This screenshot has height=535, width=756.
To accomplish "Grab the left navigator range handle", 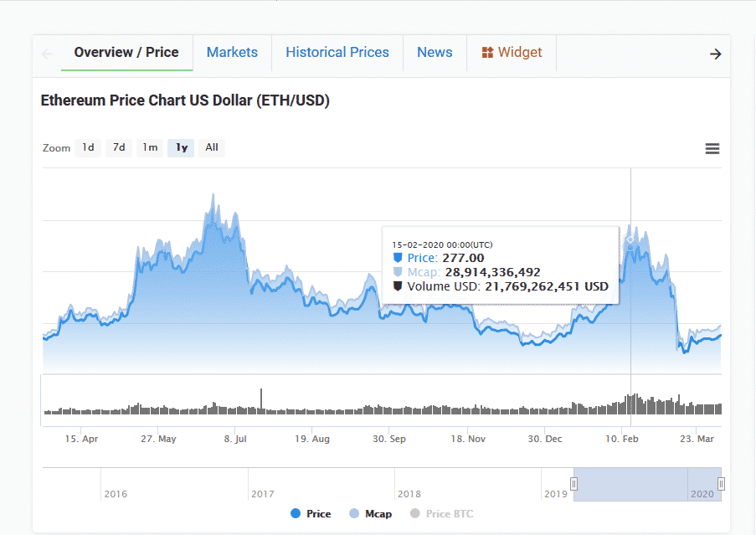I will coord(573,483).
